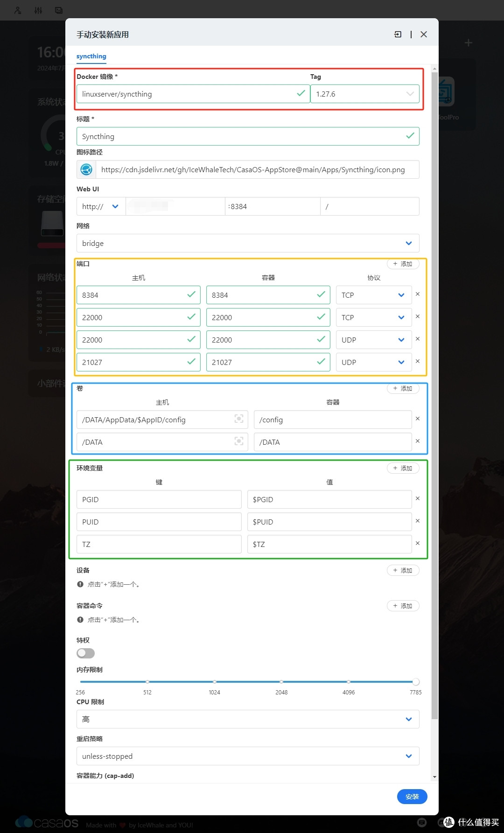
Task: Edit container port 8384 field
Action: [x=268, y=295]
